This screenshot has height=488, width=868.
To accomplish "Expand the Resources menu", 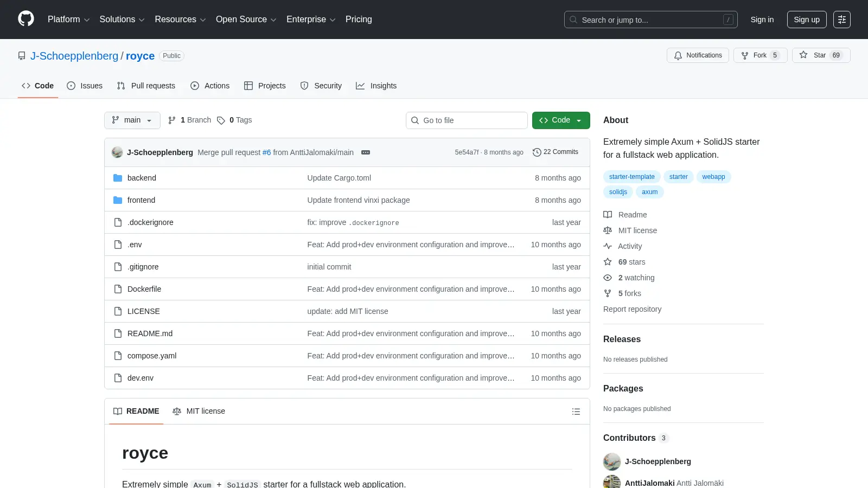I will (180, 20).
